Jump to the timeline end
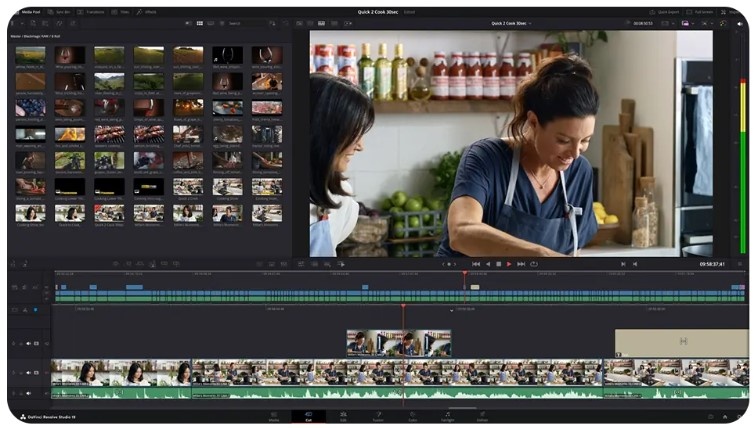This screenshot has height=428, width=754. coord(521,264)
